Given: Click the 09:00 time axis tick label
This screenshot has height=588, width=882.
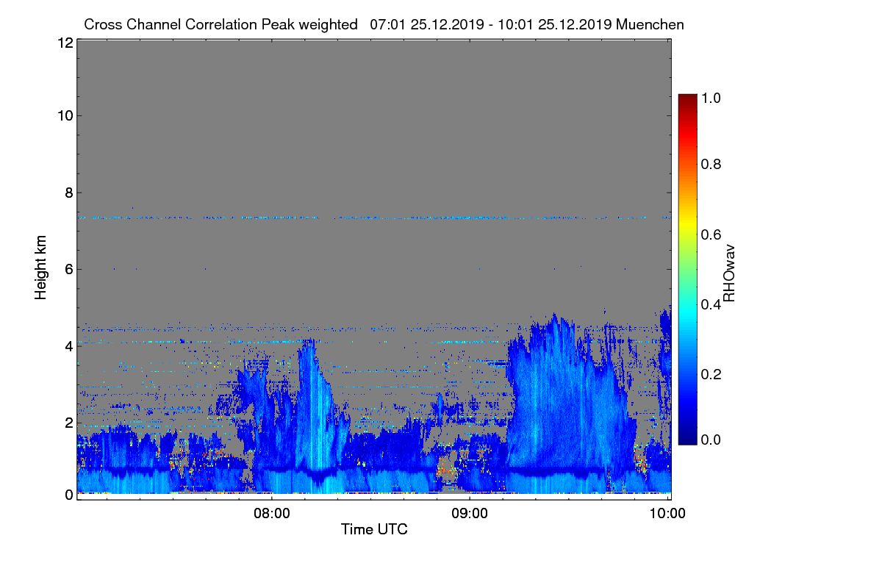Looking at the screenshot, I should click(470, 513).
